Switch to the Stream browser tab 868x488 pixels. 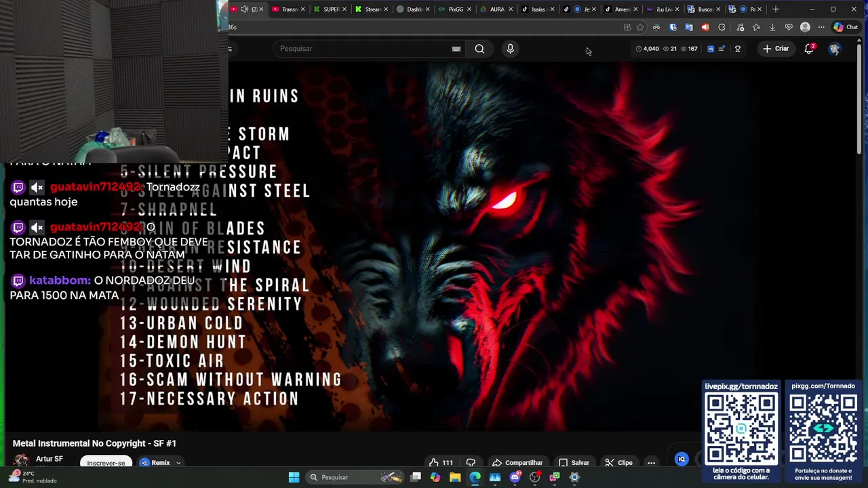point(372,9)
